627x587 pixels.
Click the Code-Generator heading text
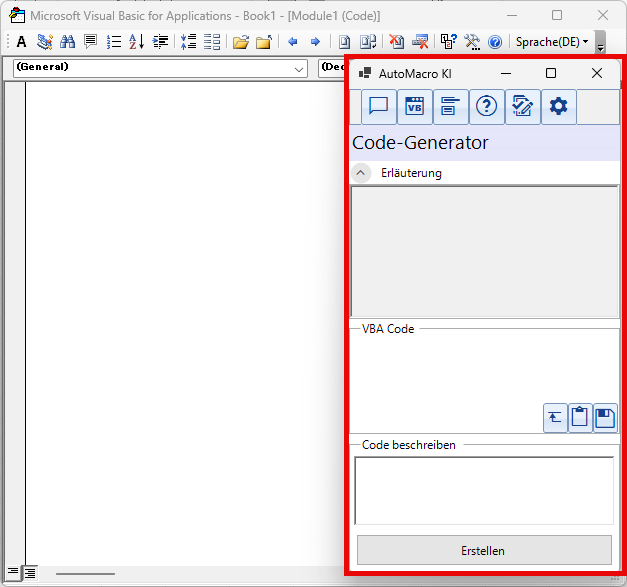pos(420,143)
